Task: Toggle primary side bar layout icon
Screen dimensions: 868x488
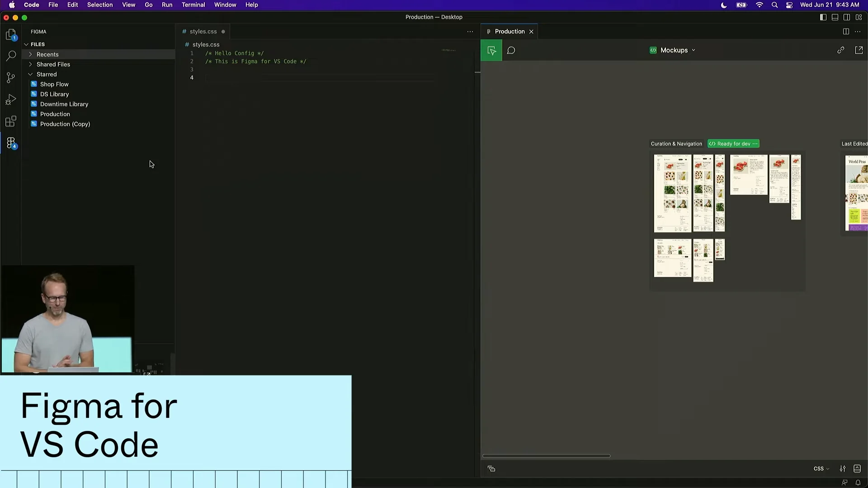Action: [823, 17]
